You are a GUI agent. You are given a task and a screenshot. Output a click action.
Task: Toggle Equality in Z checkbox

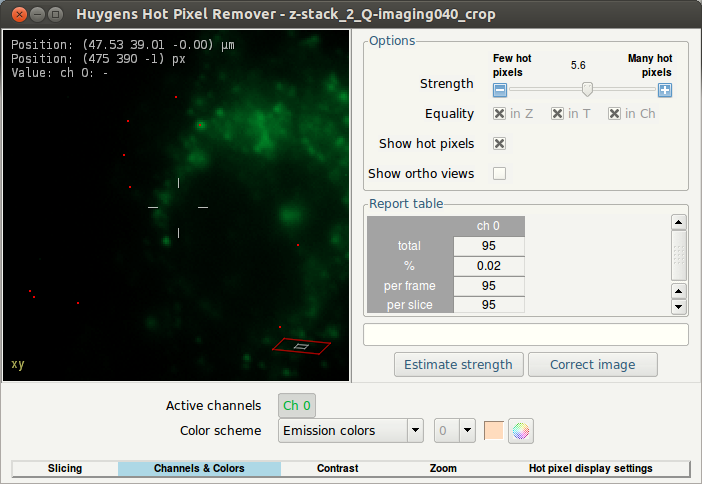point(500,114)
